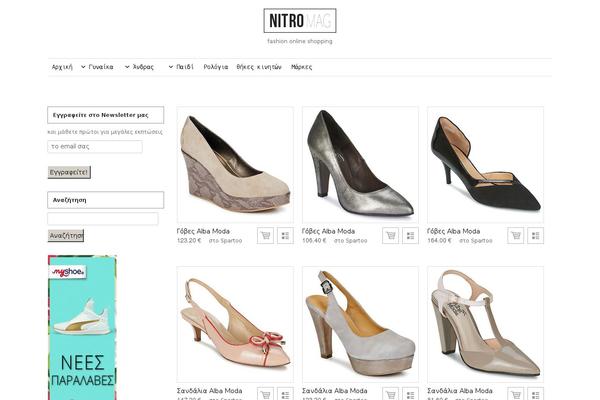Click the 164.00 € price text

coord(439,241)
